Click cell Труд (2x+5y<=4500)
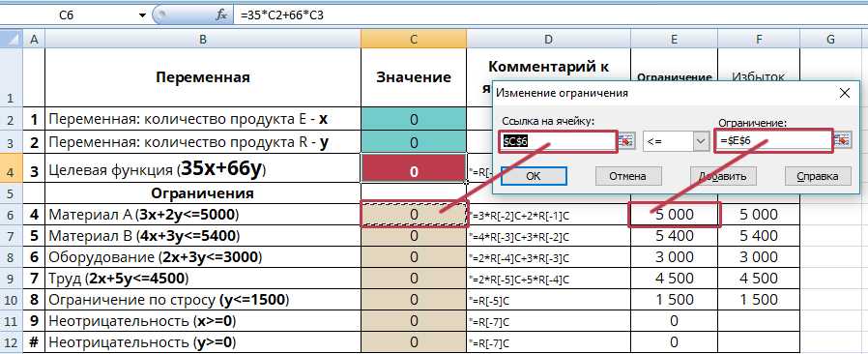 click(203, 279)
